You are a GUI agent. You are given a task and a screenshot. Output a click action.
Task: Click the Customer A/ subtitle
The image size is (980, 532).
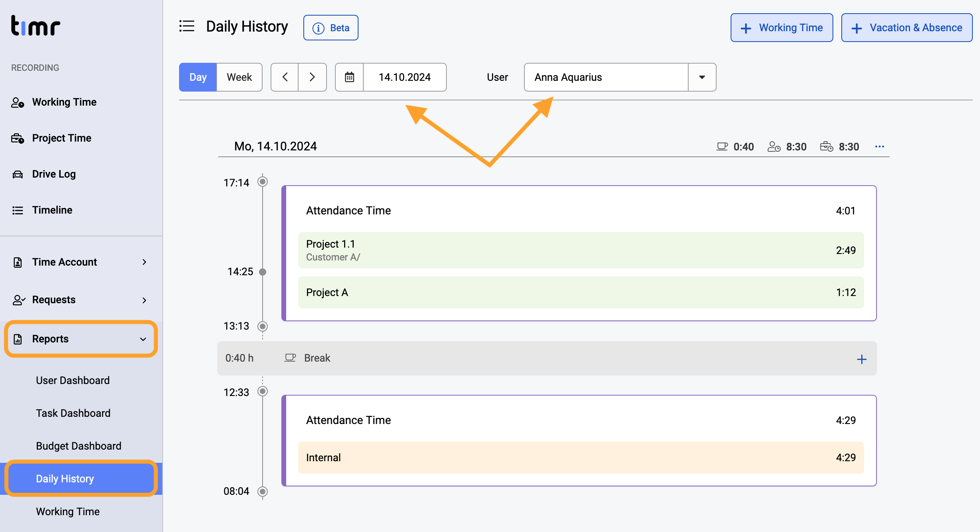click(x=333, y=257)
